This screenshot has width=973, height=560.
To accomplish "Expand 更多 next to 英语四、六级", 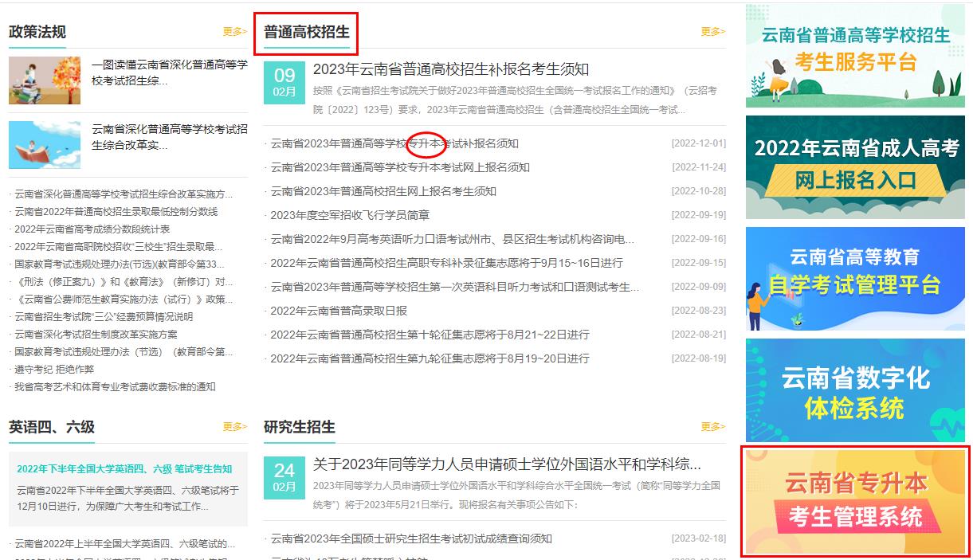I will 234,427.
